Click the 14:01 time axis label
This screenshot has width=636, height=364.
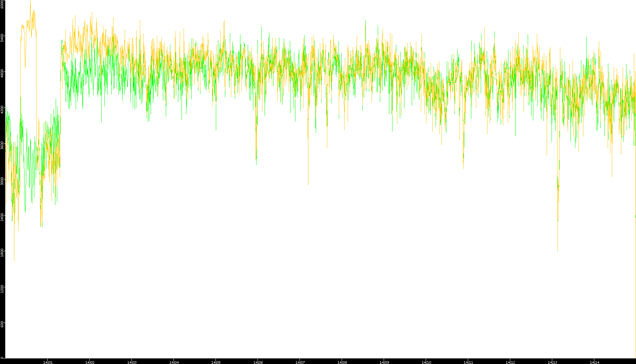click(48, 362)
